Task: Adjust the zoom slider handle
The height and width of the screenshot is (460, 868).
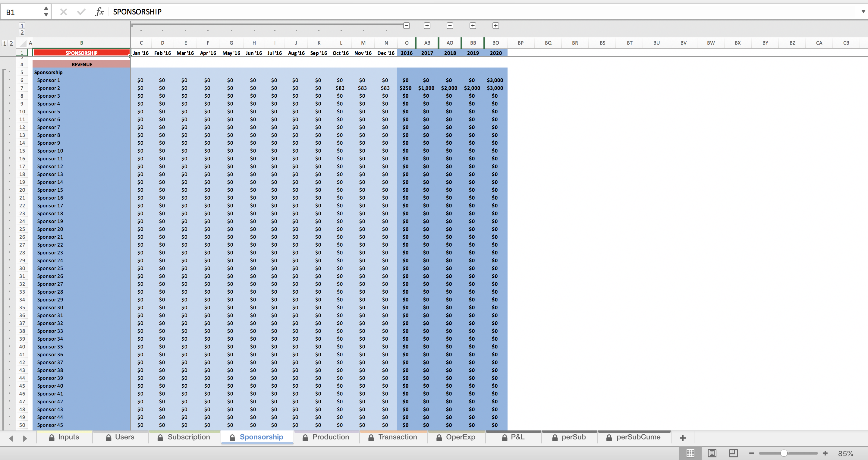Action: (784, 453)
